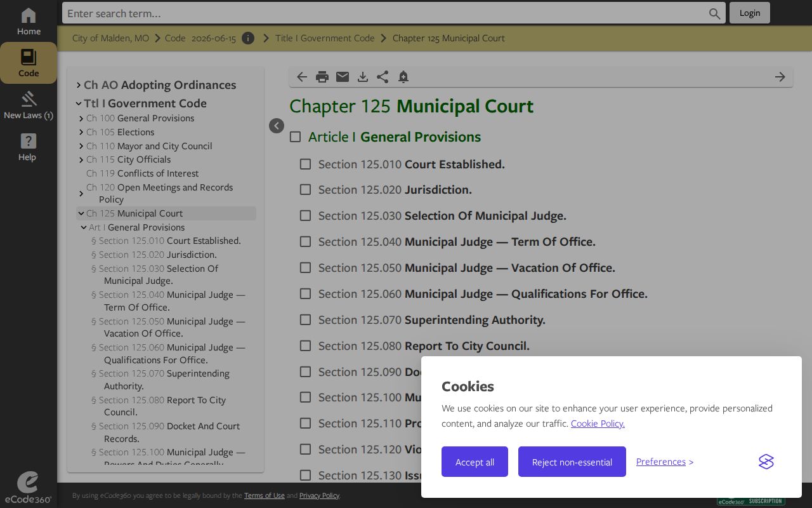
Task: Go back with the left arrow icon
Action: pyautogui.click(x=302, y=77)
